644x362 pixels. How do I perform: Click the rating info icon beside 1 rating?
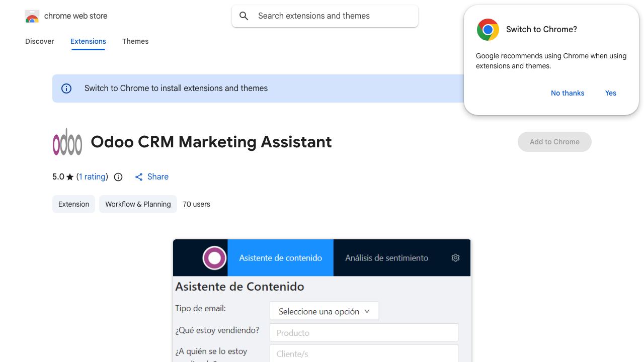pos(118,177)
